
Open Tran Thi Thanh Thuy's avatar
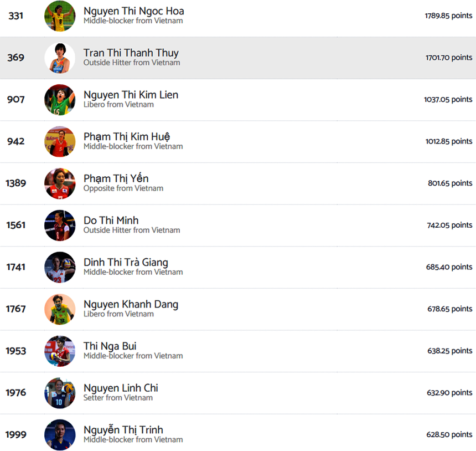(x=60, y=58)
